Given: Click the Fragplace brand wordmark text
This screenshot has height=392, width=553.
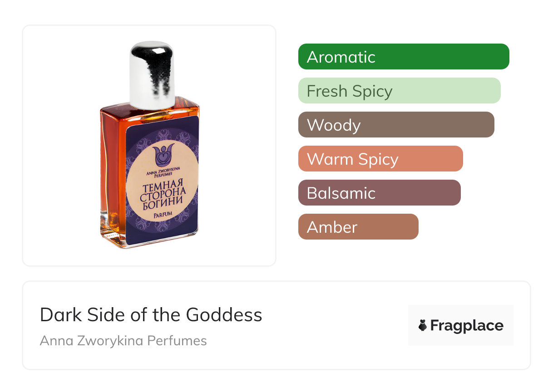Looking at the screenshot, I should [467, 325].
